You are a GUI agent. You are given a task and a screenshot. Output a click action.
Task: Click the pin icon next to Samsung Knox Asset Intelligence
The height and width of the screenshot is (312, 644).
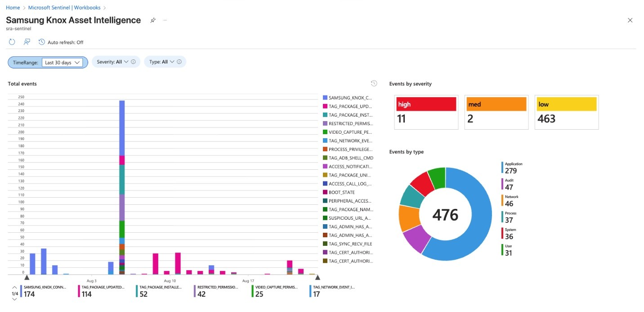point(152,20)
